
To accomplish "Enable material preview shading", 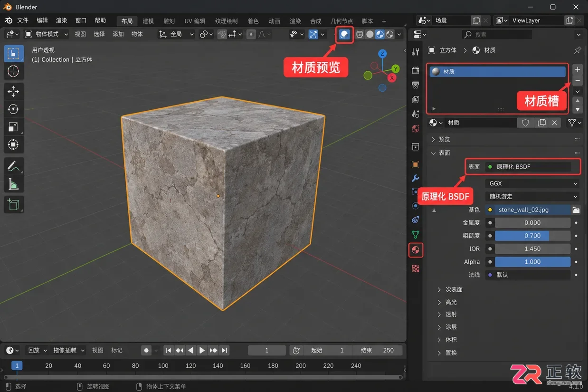I will 380,34.
